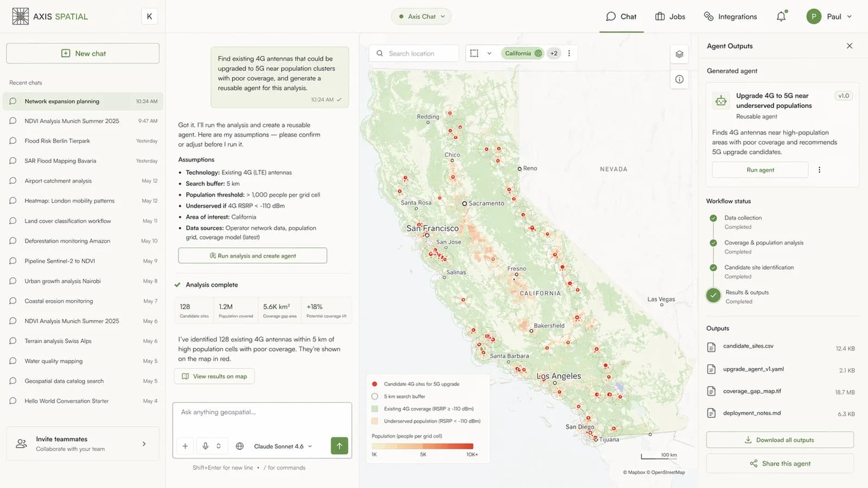The width and height of the screenshot is (868, 488).
Task: Click the Integrations icon in the header
Action: coord(709,16)
